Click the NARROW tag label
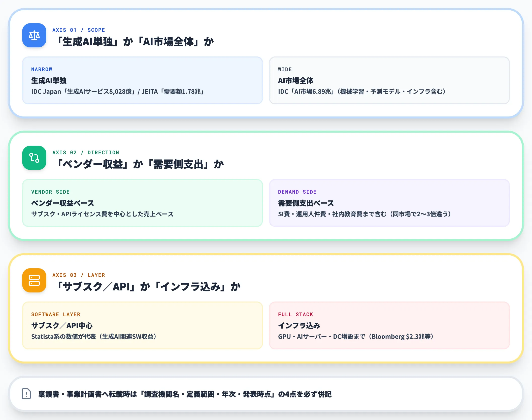 pyautogui.click(x=42, y=69)
